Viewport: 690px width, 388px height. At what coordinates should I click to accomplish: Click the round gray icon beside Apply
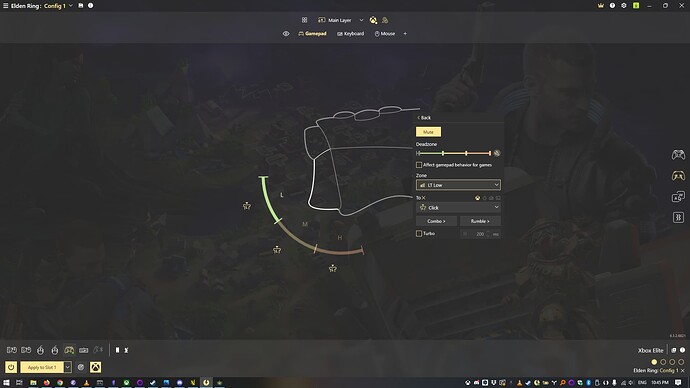(x=81, y=367)
